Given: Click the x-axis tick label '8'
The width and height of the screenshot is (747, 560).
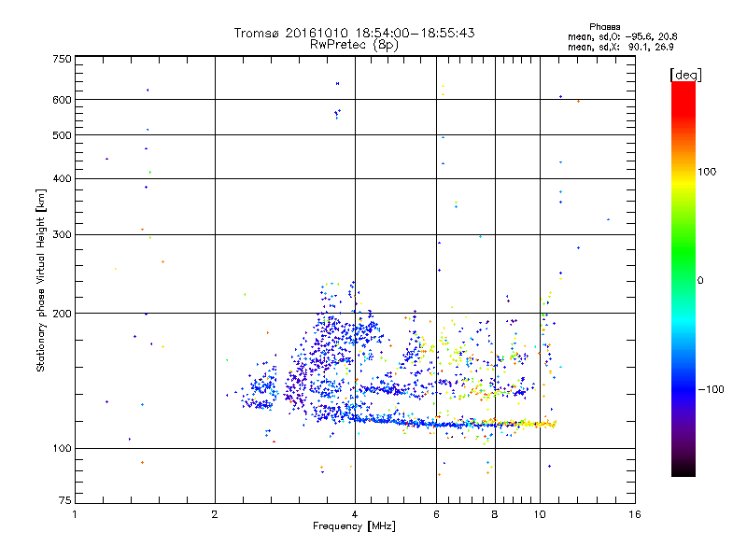Looking at the screenshot, I should [495, 514].
